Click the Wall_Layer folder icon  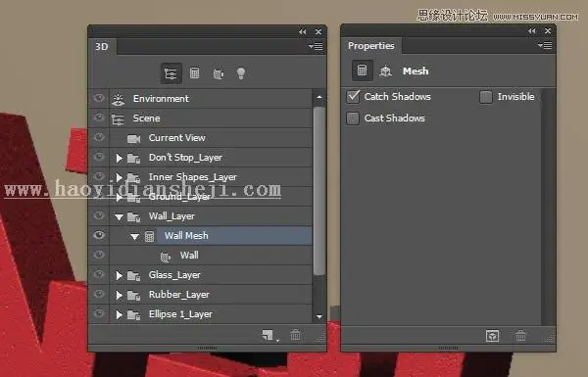click(133, 217)
